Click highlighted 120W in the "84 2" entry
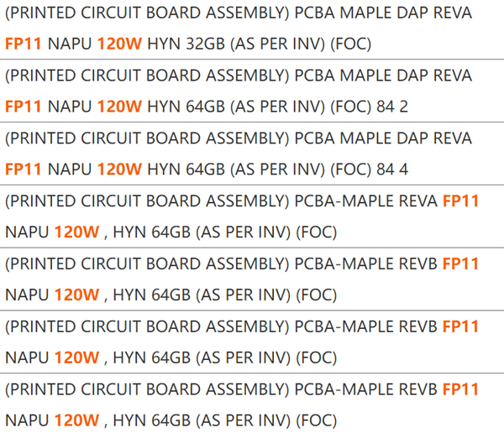The image size is (504, 433). (x=119, y=107)
